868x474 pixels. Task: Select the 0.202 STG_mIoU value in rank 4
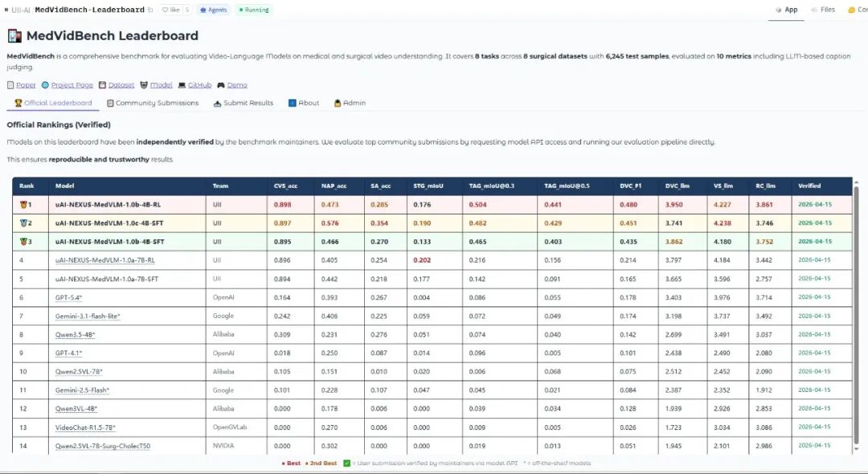422,260
